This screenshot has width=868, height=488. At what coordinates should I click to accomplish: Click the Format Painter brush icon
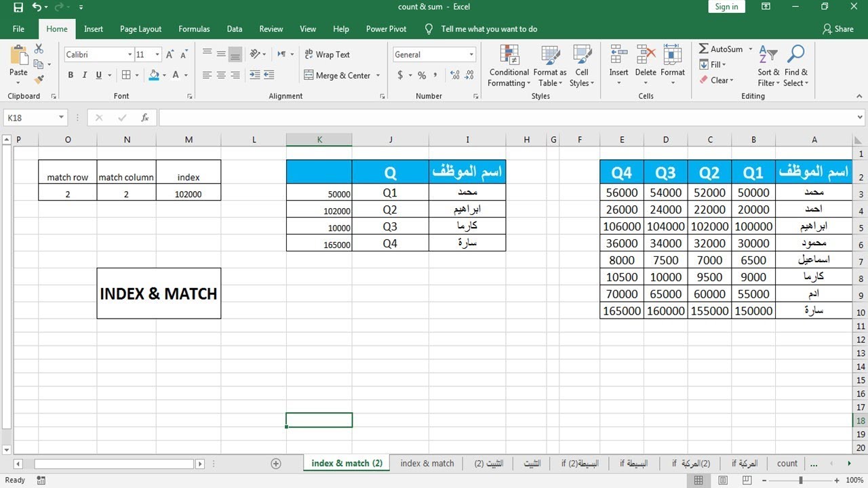click(39, 79)
